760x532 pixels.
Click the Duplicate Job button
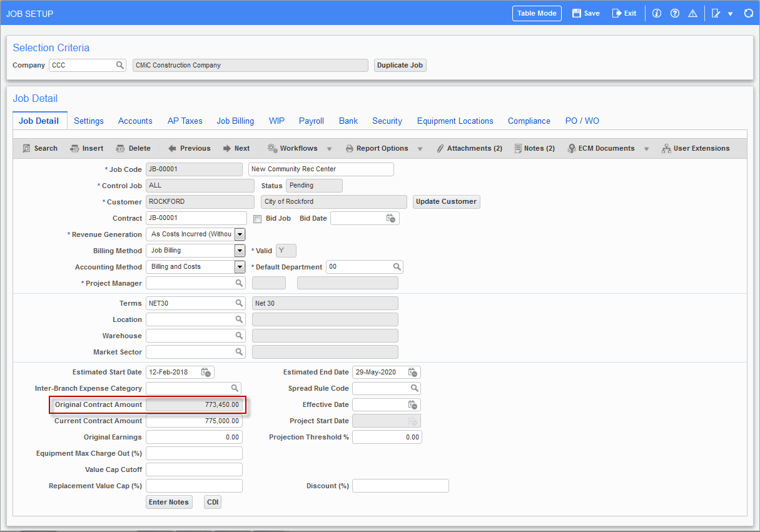pyautogui.click(x=400, y=65)
